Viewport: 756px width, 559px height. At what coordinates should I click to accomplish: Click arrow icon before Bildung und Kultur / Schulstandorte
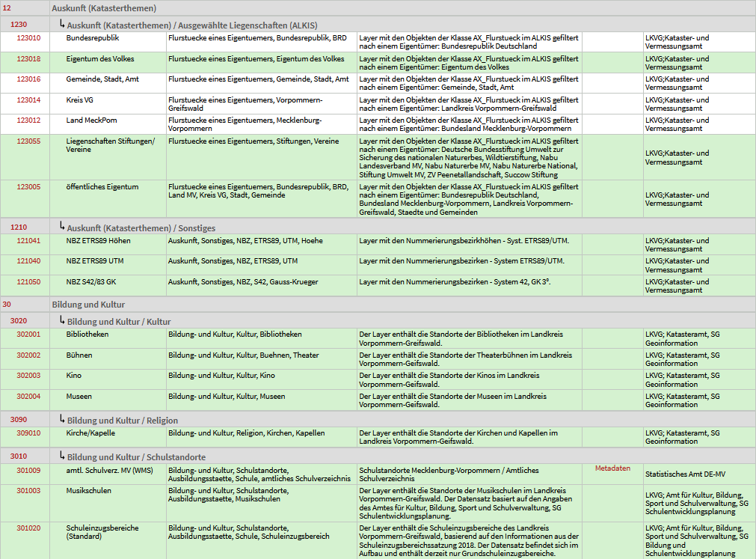(62, 455)
